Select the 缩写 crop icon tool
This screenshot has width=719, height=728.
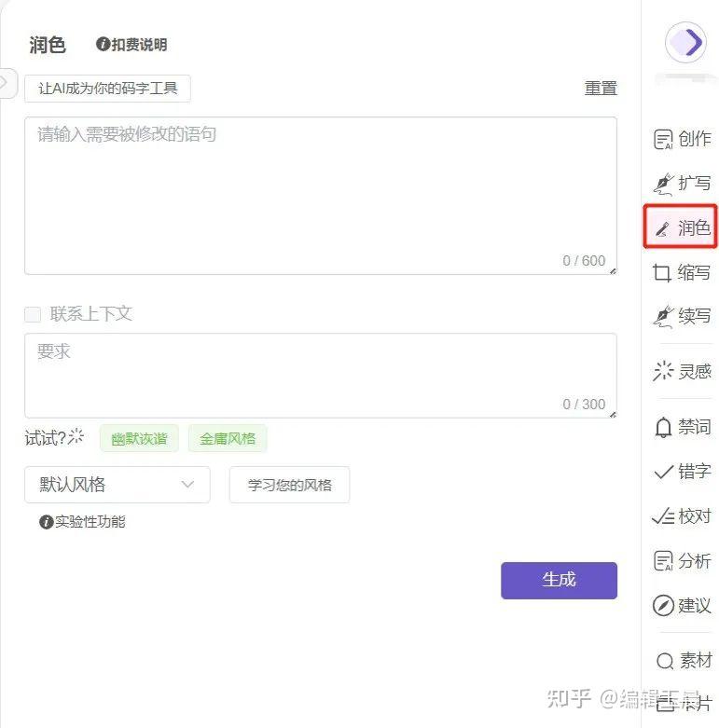tap(682, 272)
